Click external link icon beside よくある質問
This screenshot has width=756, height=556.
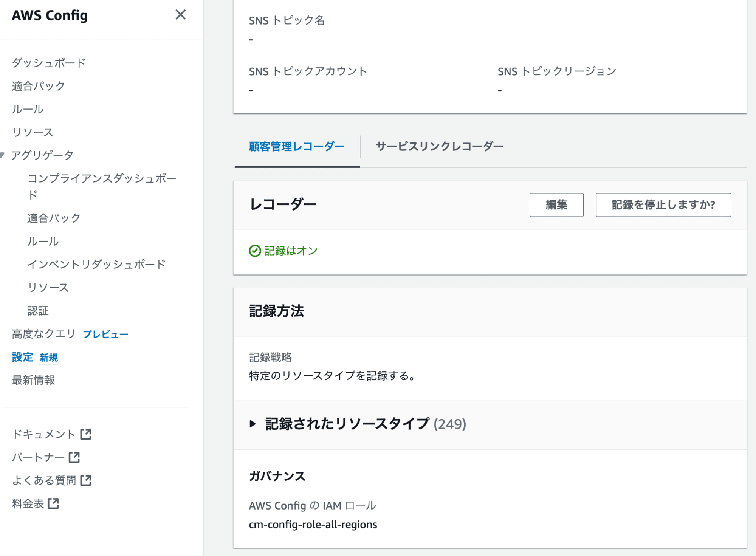point(86,480)
